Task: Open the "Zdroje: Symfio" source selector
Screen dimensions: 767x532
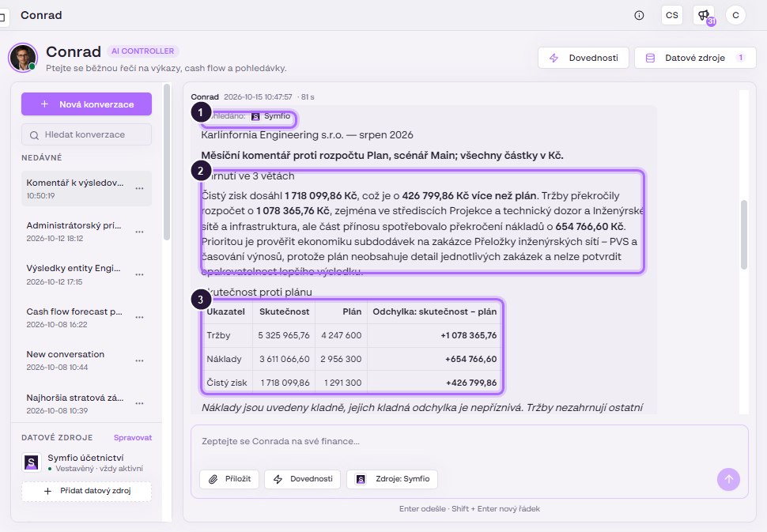Action: pos(392,479)
